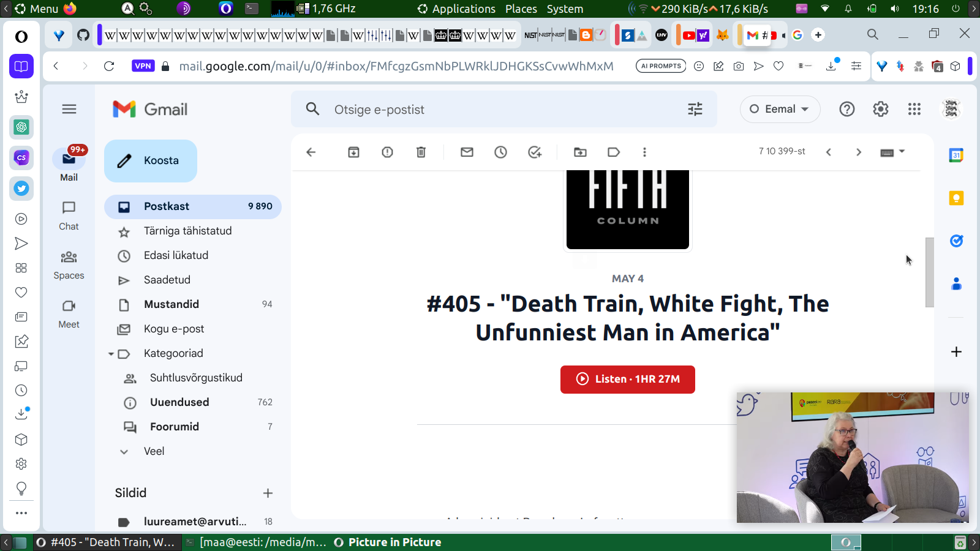Click the Otsige e-postist search field

(x=503, y=109)
